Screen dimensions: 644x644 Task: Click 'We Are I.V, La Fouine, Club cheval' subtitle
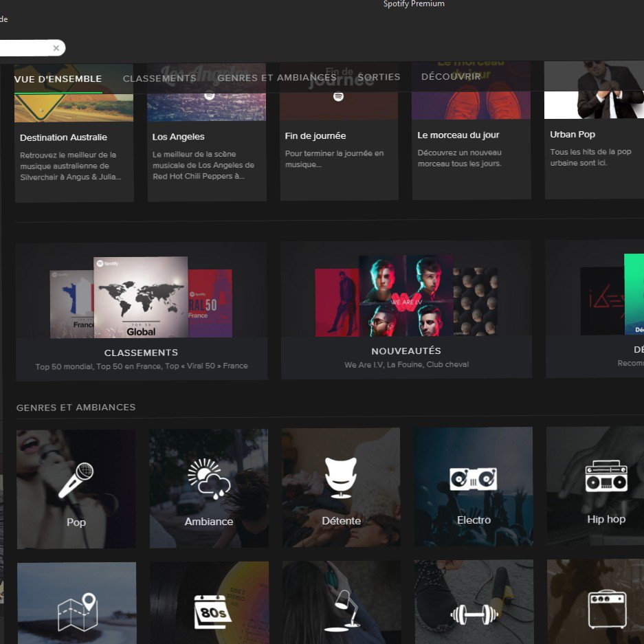pos(407,365)
